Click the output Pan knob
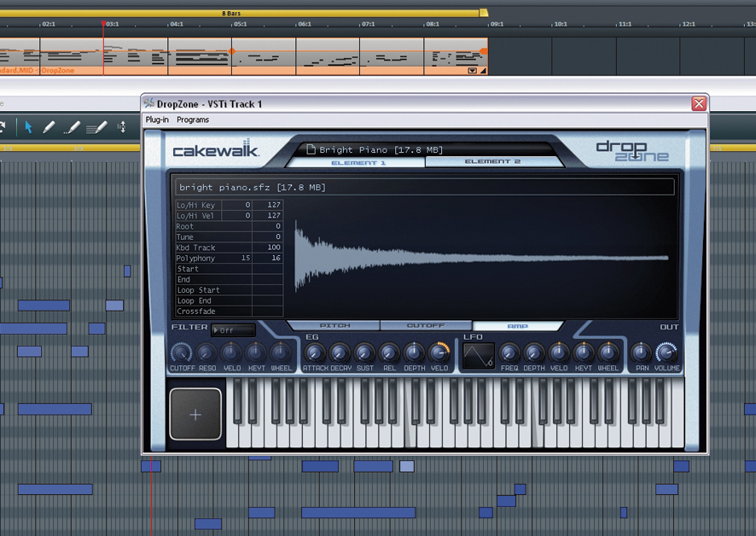756x536 pixels. pyautogui.click(x=641, y=353)
